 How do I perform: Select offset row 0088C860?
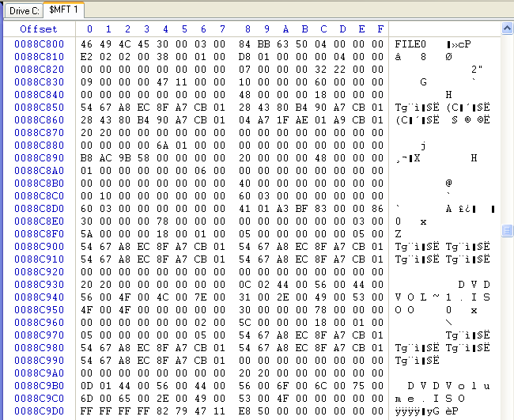click(39, 119)
